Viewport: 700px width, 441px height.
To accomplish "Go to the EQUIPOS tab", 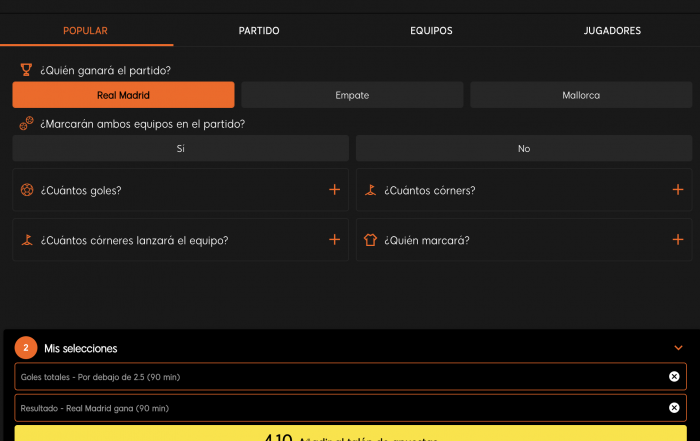I will click(x=431, y=31).
